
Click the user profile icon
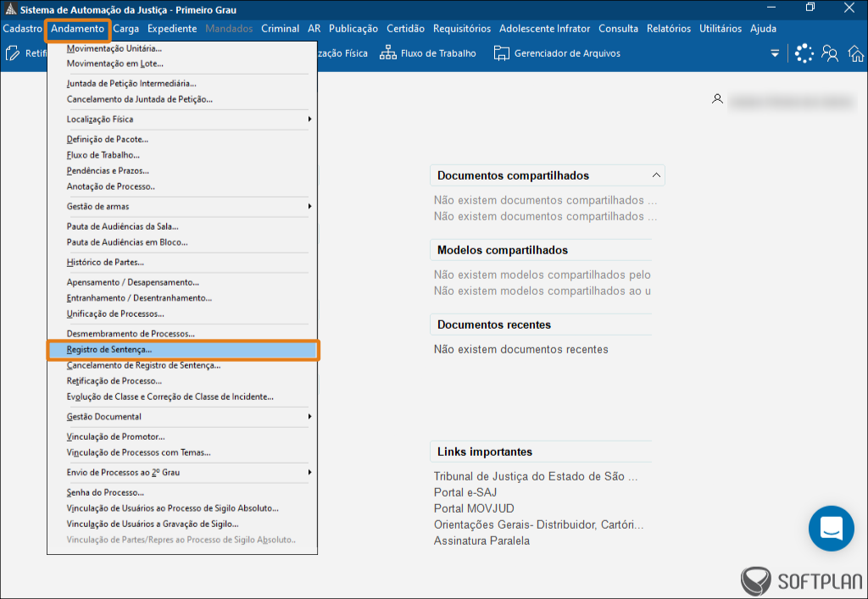pyautogui.click(x=717, y=99)
